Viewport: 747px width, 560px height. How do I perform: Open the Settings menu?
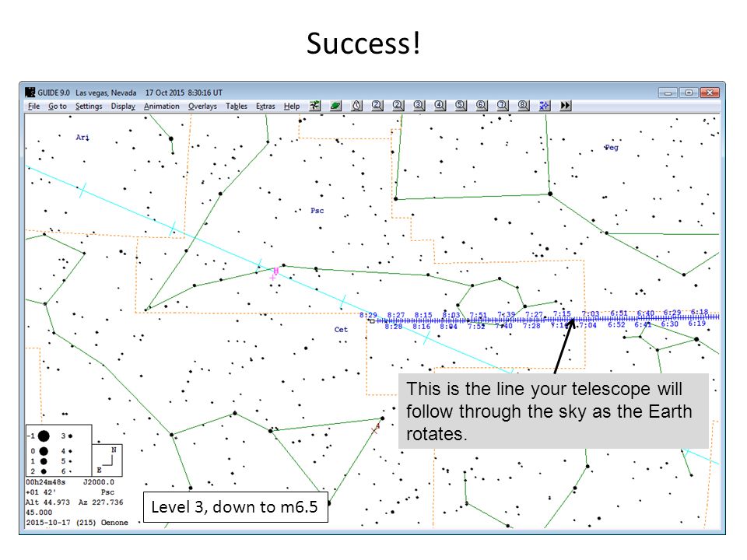tap(89, 107)
